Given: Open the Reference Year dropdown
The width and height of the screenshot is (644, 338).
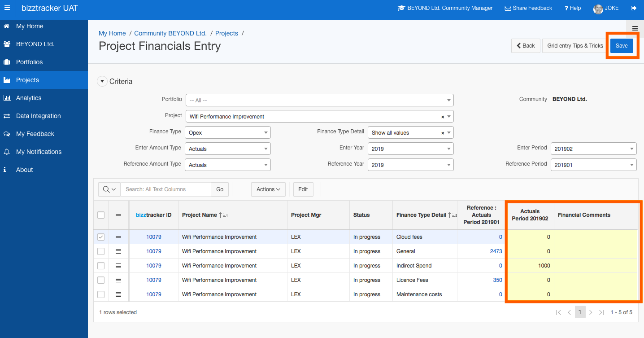Looking at the screenshot, I should [x=411, y=165].
